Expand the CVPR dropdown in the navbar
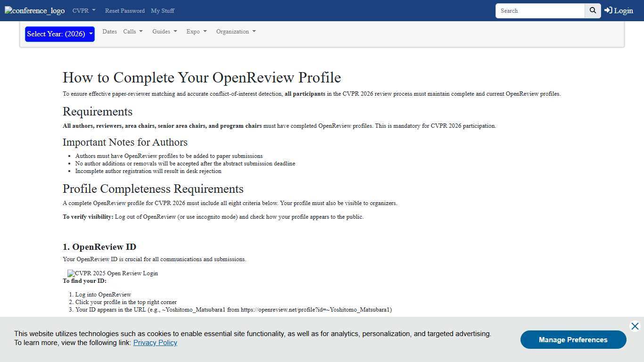The width and height of the screenshot is (644, 362). [83, 10]
